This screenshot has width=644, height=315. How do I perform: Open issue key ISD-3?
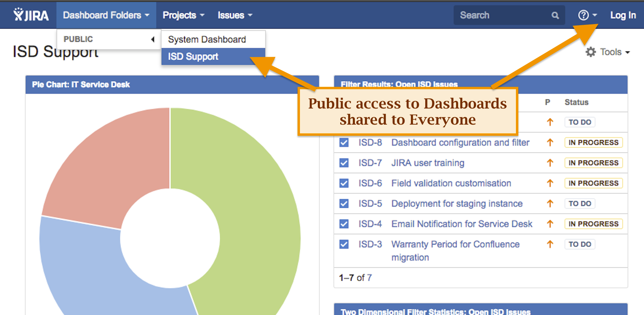[370, 244]
